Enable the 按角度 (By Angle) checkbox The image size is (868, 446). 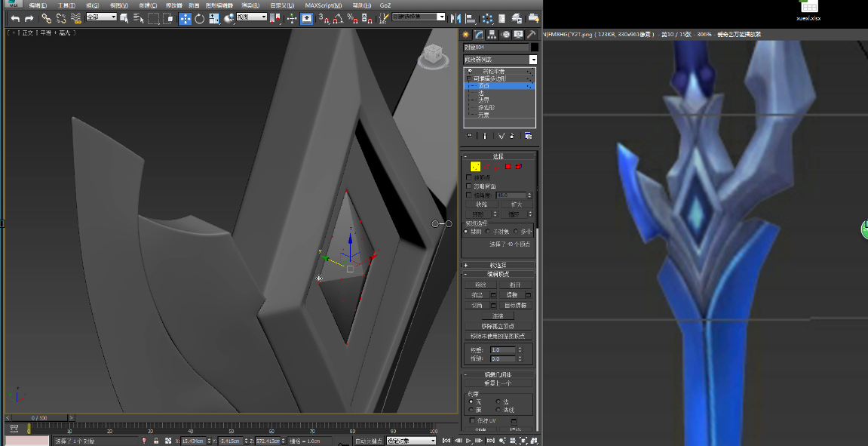coord(469,195)
